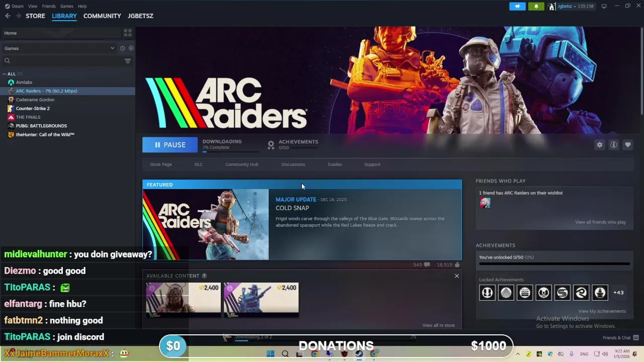Click the third locked achievement icon
Viewport: 644px width, 362px height.
click(x=525, y=293)
